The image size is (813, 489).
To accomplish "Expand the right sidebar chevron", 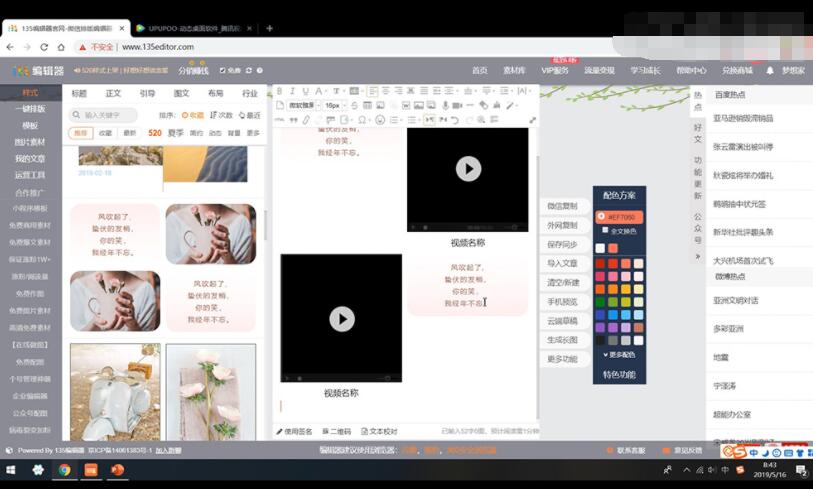I will pos(698,256).
